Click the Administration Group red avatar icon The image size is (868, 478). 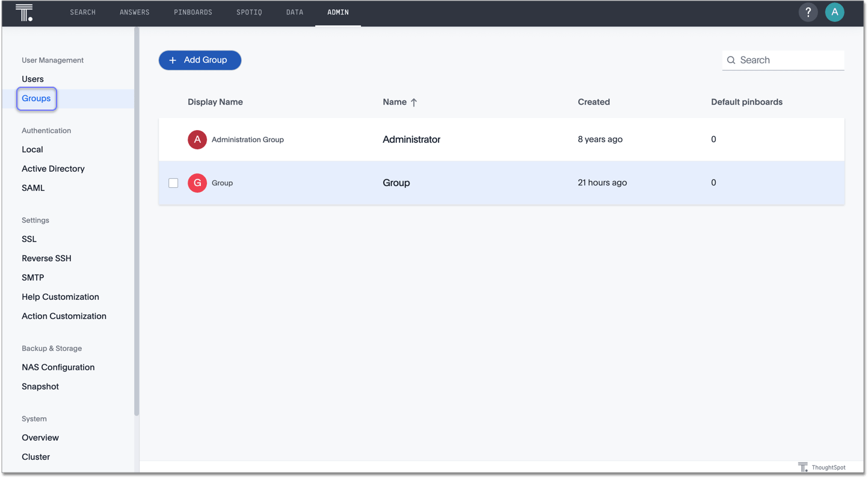(197, 139)
